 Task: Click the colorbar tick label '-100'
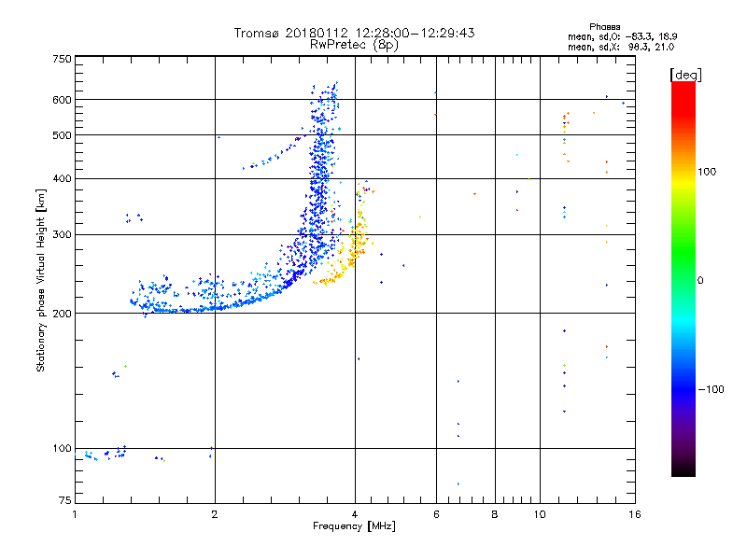(x=711, y=389)
